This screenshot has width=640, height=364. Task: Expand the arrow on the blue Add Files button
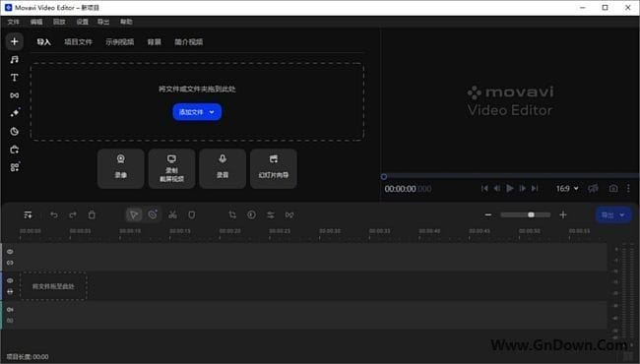[x=212, y=112]
